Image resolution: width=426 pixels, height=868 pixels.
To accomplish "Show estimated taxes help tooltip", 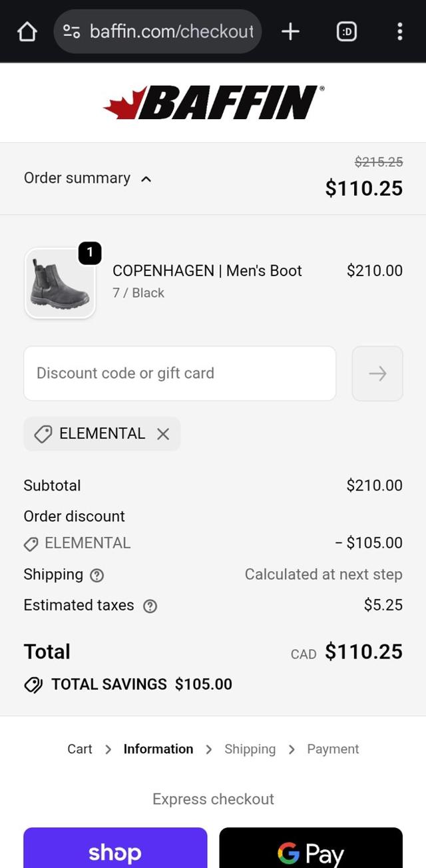I will point(150,606).
